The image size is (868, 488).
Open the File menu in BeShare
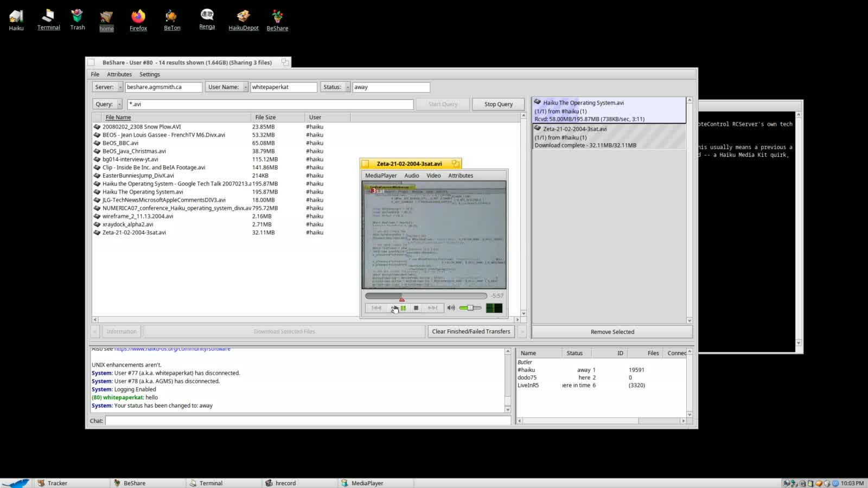tap(95, 74)
